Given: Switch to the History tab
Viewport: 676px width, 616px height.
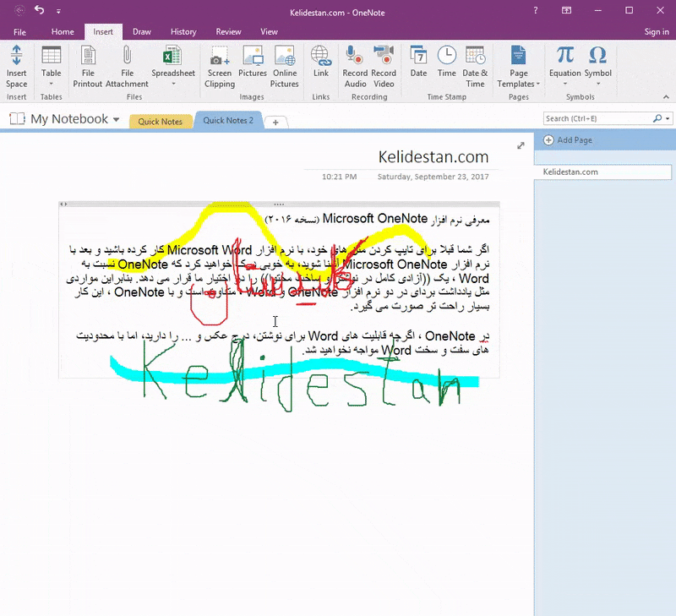Looking at the screenshot, I should point(183,32).
